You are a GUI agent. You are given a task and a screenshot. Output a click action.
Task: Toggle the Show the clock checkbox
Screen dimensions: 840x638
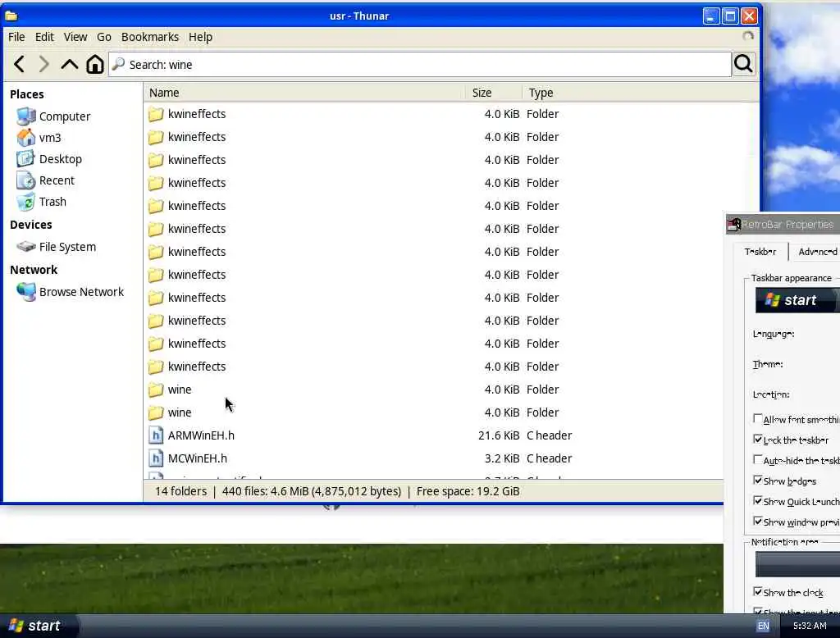(x=757, y=591)
